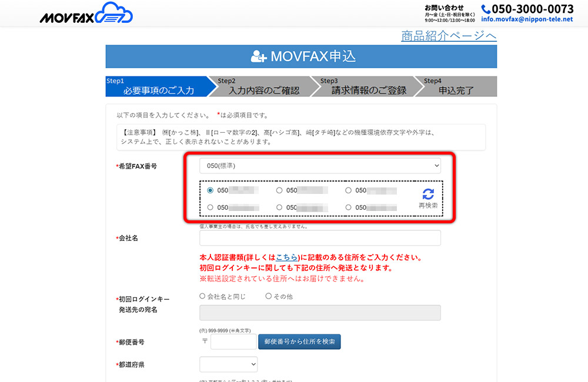Pick the bottom-right 050 number radio
This screenshot has height=382, width=588.
coord(349,207)
